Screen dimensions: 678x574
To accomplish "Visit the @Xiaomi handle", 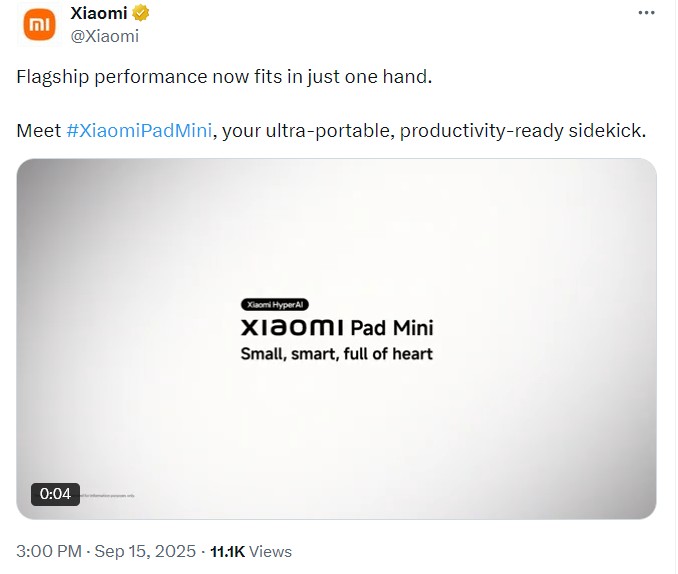I will 105,36.
